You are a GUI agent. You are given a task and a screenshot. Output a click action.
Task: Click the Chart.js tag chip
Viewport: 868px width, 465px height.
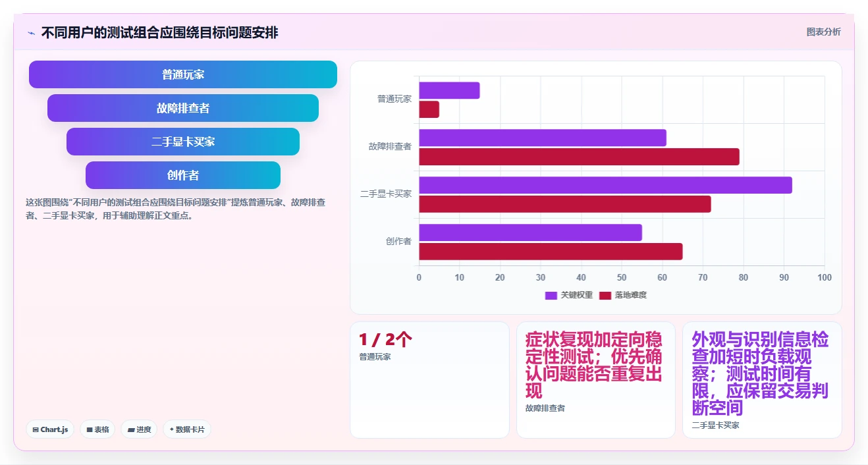(51, 429)
